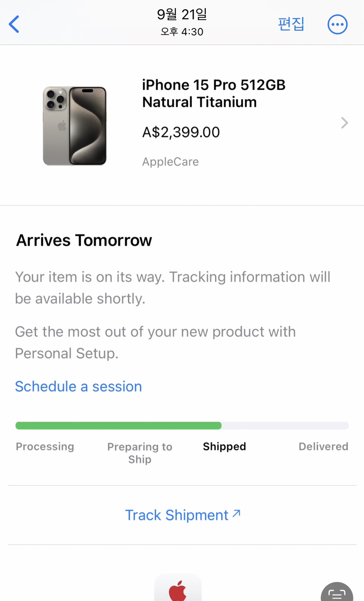The width and height of the screenshot is (364, 601).
Task: Tap the A$2,399.00 price
Action: pyautogui.click(x=181, y=132)
